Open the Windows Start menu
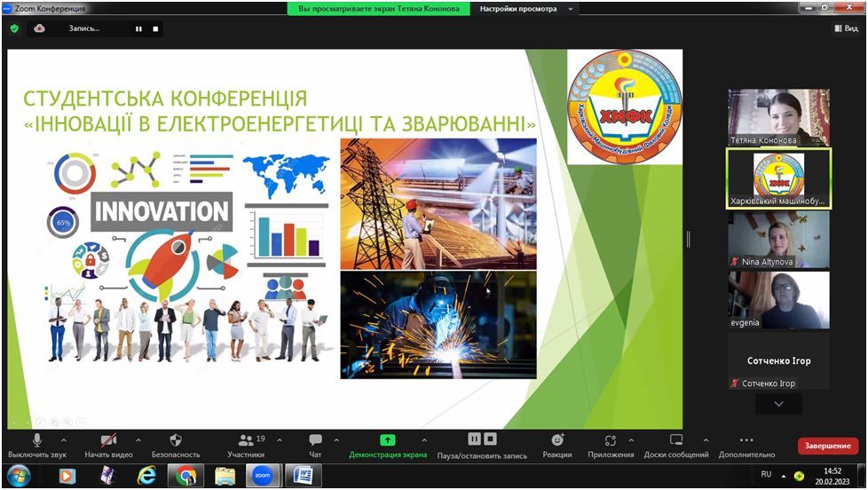The width and height of the screenshot is (868, 490). [19, 475]
